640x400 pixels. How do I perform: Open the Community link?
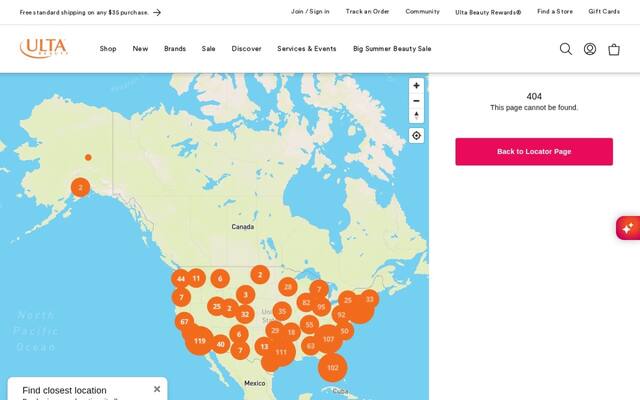pos(422,12)
